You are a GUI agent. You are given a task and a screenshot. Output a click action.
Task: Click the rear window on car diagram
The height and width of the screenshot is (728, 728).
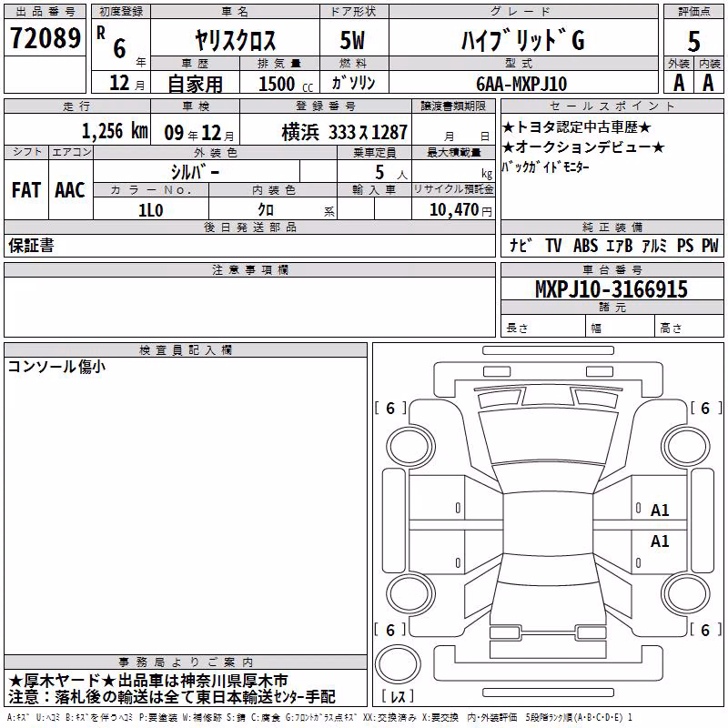point(549,568)
